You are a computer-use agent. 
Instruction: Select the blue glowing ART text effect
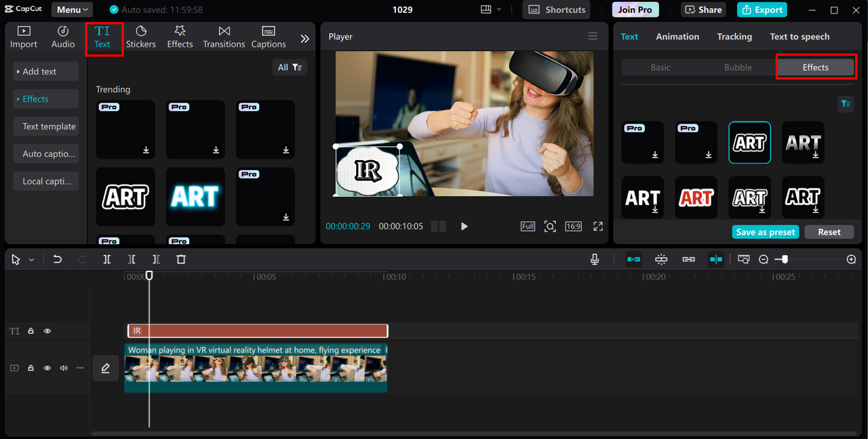(x=195, y=197)
